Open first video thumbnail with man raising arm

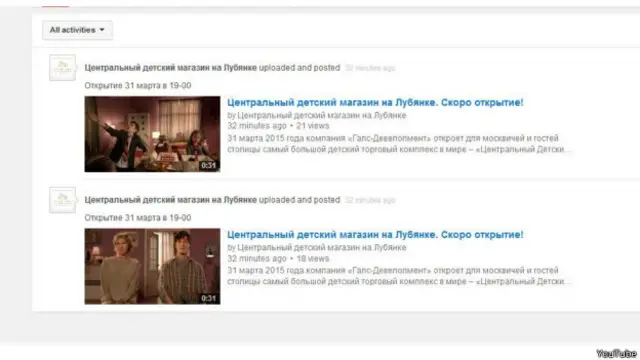152,134
